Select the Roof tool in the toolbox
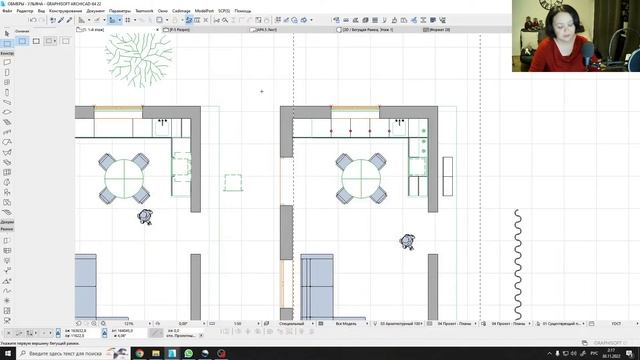 point(7,142)
